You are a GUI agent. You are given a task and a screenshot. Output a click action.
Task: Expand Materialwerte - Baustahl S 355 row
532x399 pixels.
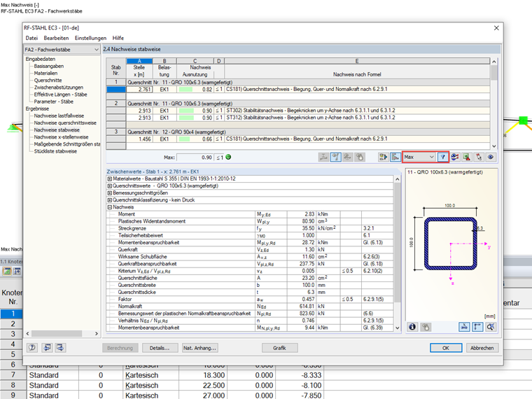(110, 178)
